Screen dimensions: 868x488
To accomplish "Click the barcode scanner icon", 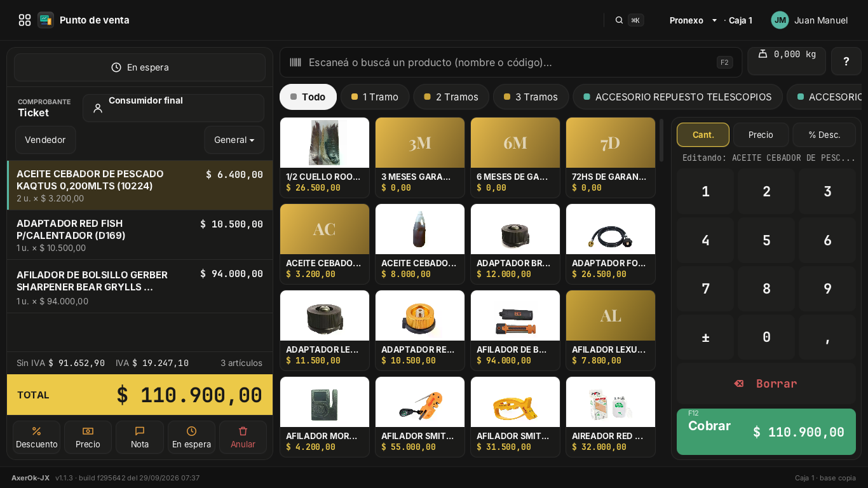I will click(x=295, y=62).
